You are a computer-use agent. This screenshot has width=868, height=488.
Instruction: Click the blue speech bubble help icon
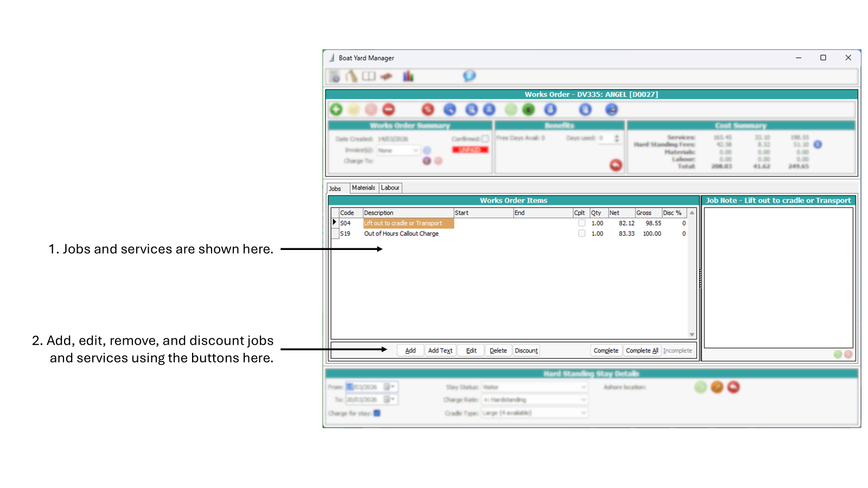(x=469, y=76)
